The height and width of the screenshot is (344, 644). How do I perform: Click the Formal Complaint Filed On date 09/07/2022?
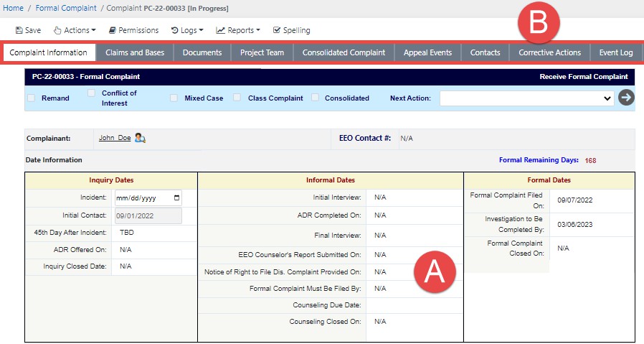coord(574,200)
